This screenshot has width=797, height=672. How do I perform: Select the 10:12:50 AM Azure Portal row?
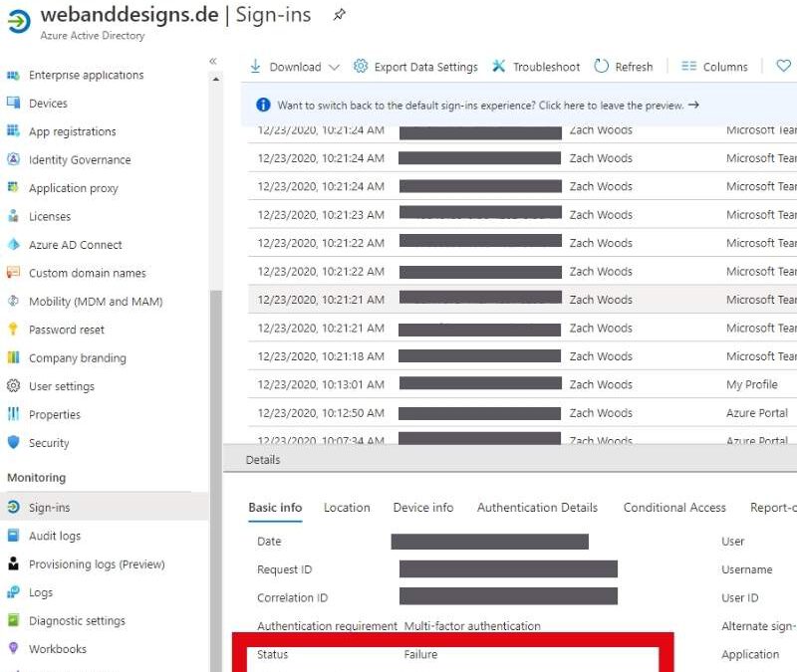(522, 413)
